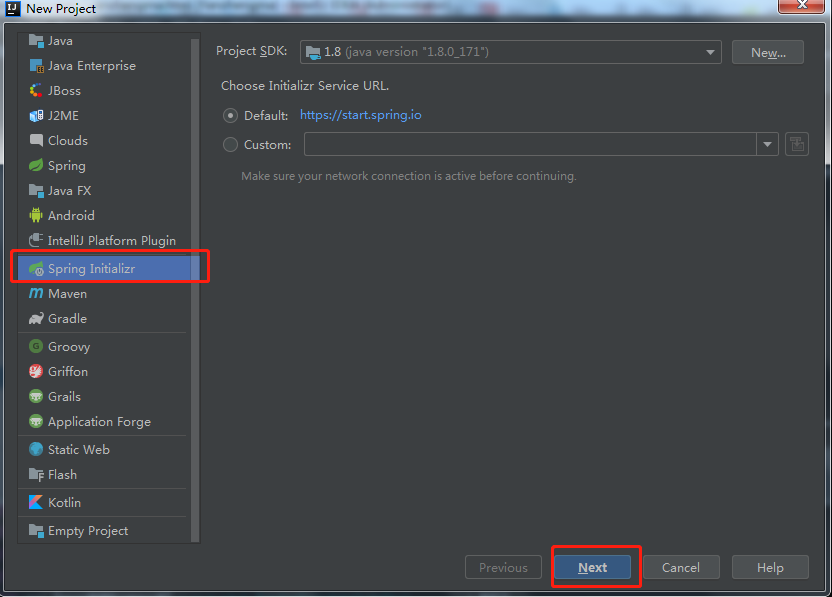Click the Maven m icon
Viewport: 832px width, 597px height.
point(36,293)
